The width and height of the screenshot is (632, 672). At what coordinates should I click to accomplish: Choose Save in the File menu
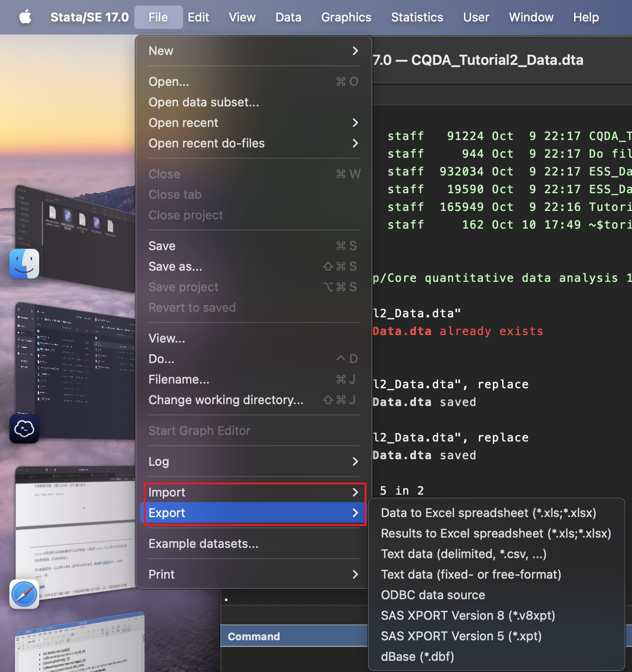pyautogui.click(x=253, y=246)
